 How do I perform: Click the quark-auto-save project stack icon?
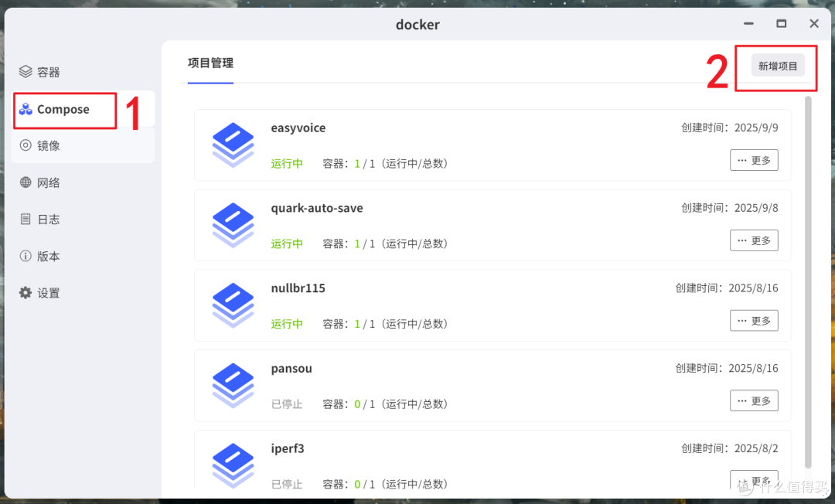click(x=233, y=225)
